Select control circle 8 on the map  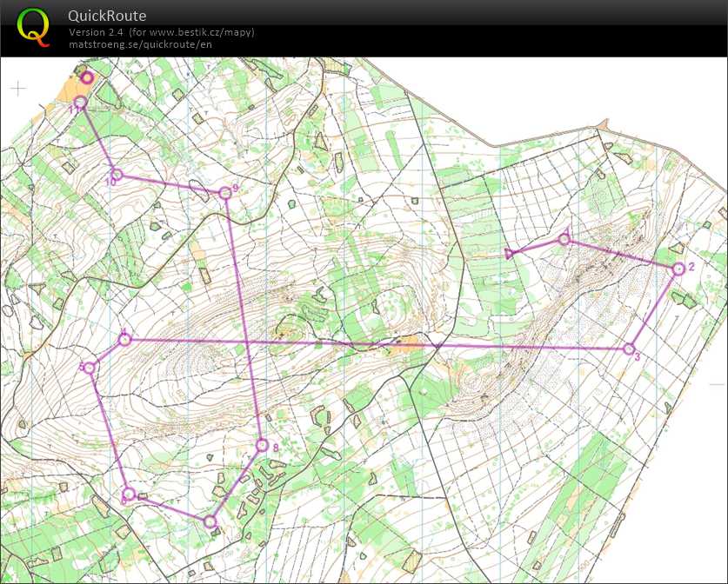click(262, 446)
